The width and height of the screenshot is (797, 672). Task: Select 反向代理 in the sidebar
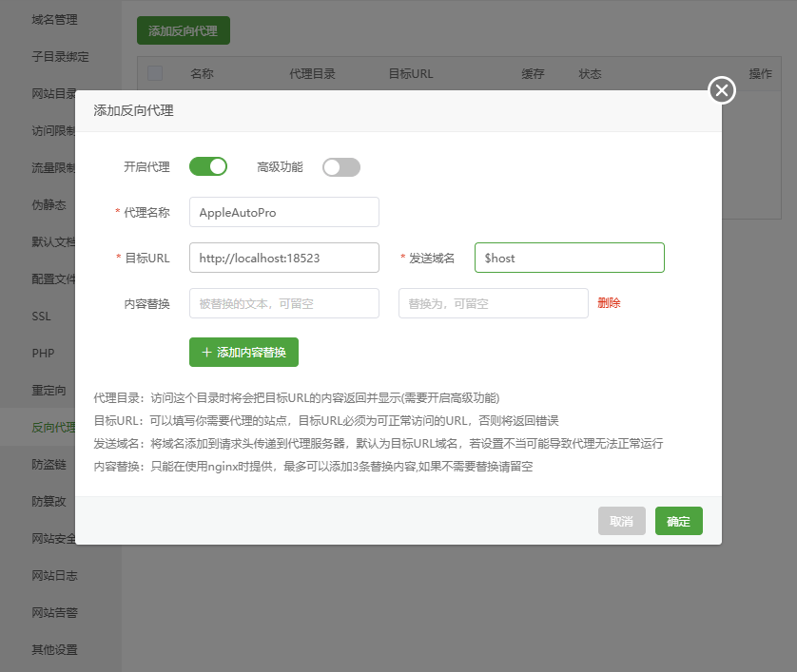[53, 428]
